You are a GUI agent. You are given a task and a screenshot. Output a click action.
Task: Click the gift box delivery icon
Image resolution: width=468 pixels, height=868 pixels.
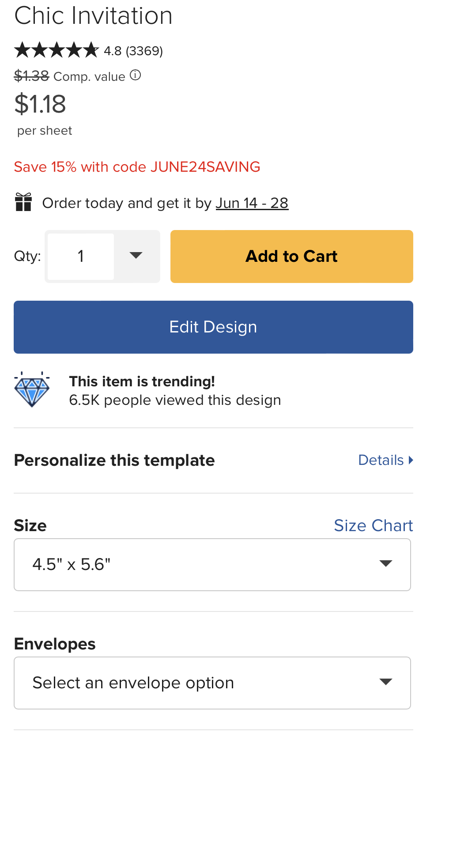pyautogui.click(x=23, y=202)
